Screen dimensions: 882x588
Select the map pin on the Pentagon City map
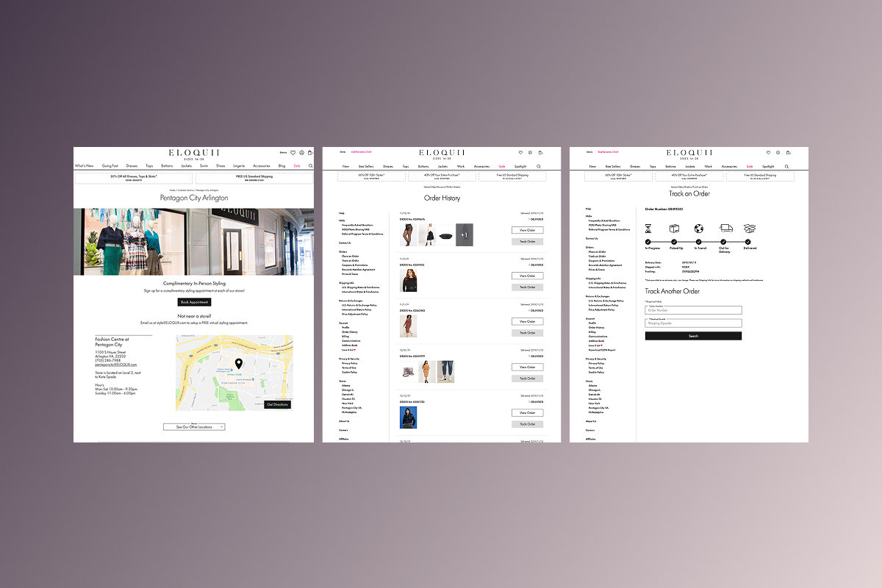click(239, 363)
